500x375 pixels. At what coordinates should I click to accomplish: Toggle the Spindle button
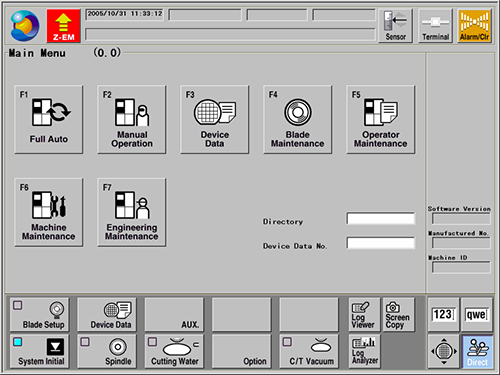(107, 351)
